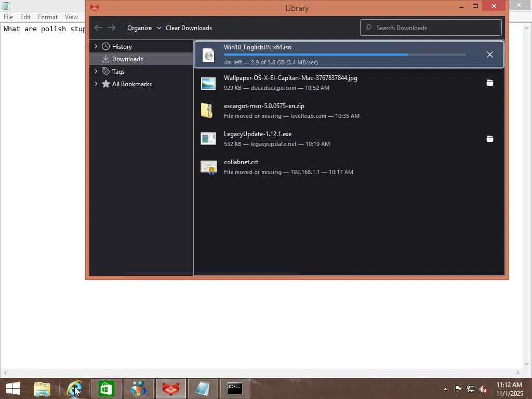Select Tags label in the sidebar
The height and width of the screenshot is (399, 532).
pyautogui.click(x=118, y=72)
